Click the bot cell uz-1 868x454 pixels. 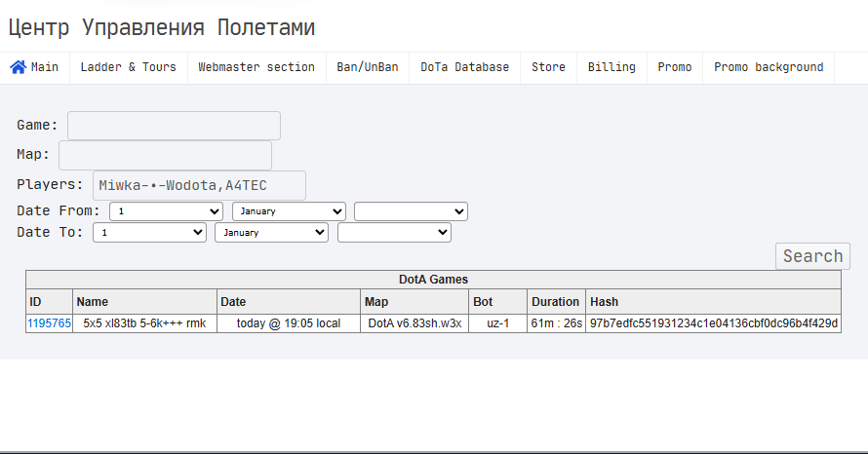497,323
